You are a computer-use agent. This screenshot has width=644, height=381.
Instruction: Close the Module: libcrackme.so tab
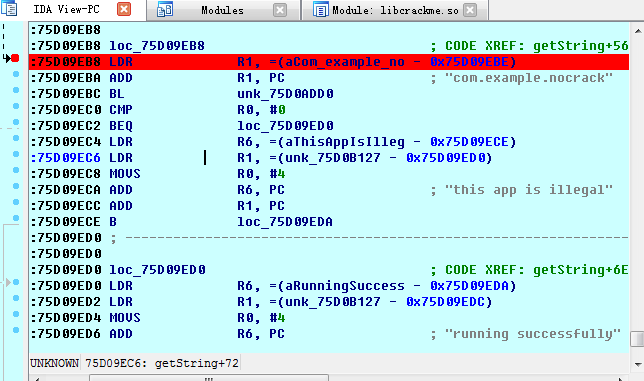(x=470, y=10)
